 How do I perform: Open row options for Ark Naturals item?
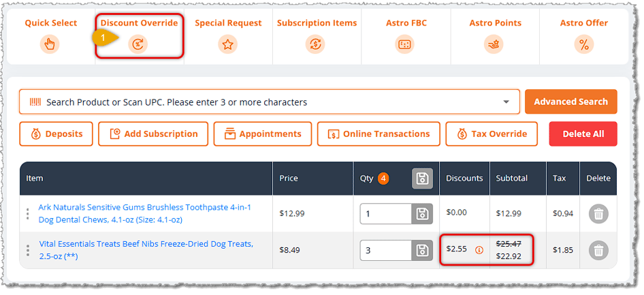(x=27, y=214)
